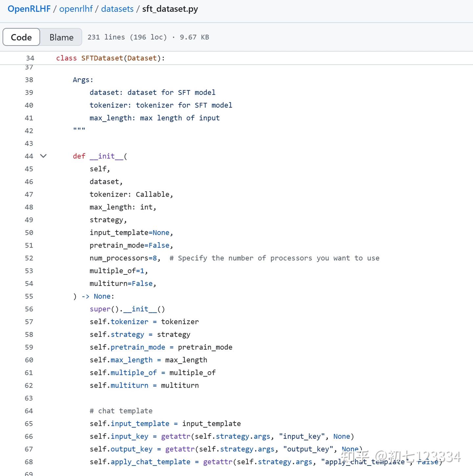Select line number 64
The image size is (473, 476).
point(29,411)
